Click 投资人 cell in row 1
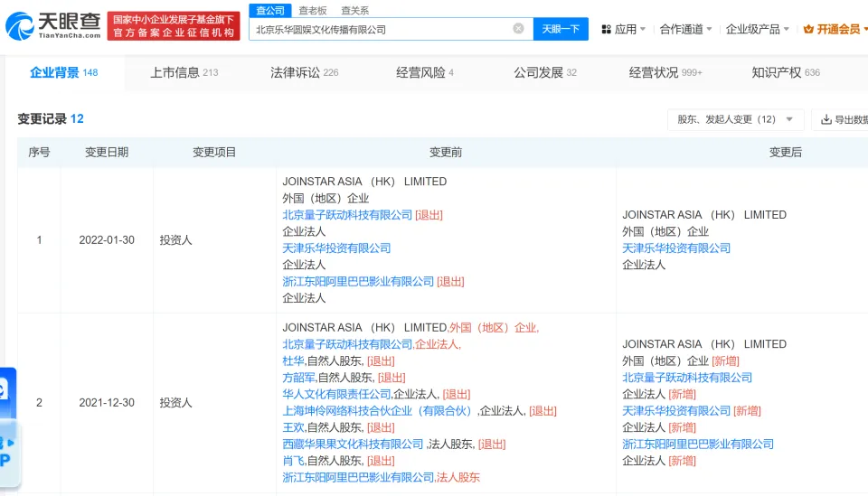 176,240
